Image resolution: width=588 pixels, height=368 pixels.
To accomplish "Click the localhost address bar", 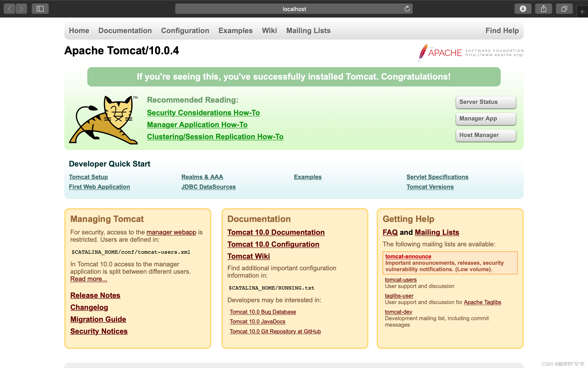I will pos(294,9).
